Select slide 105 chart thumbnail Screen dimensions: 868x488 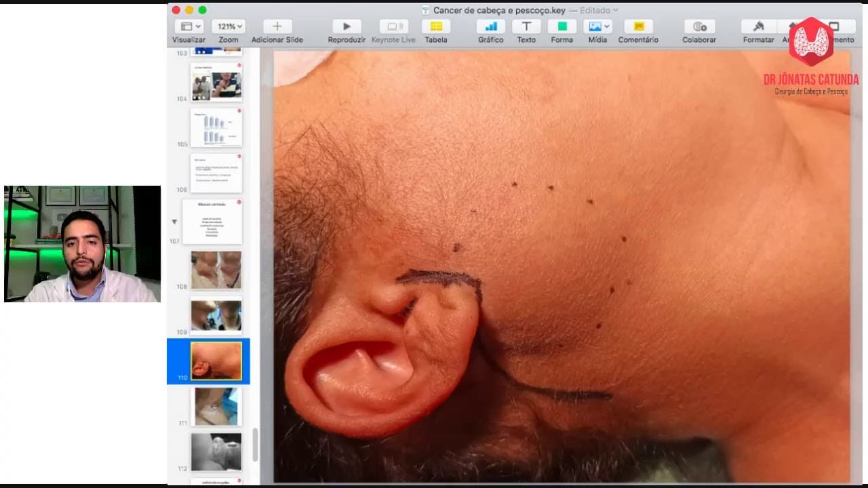[216, 127]
